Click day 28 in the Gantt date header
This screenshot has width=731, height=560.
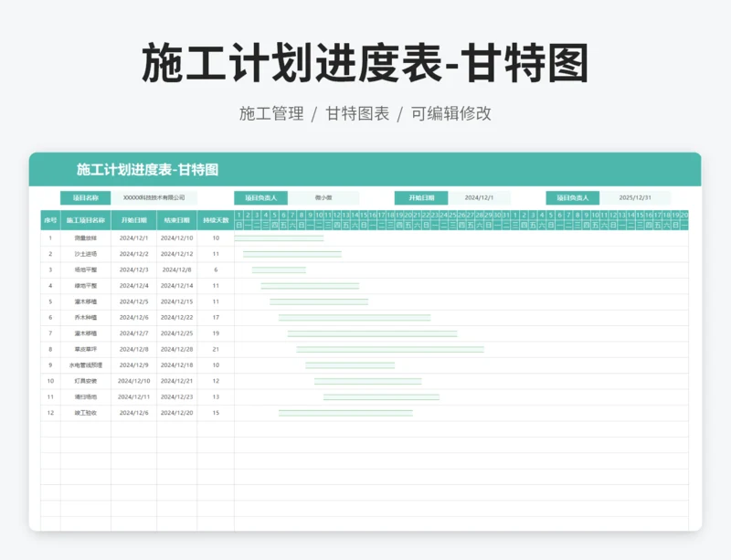[x=479, y=215]
